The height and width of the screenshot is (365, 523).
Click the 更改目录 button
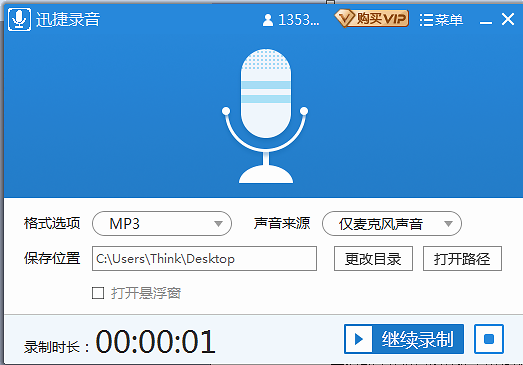[373, 259]
